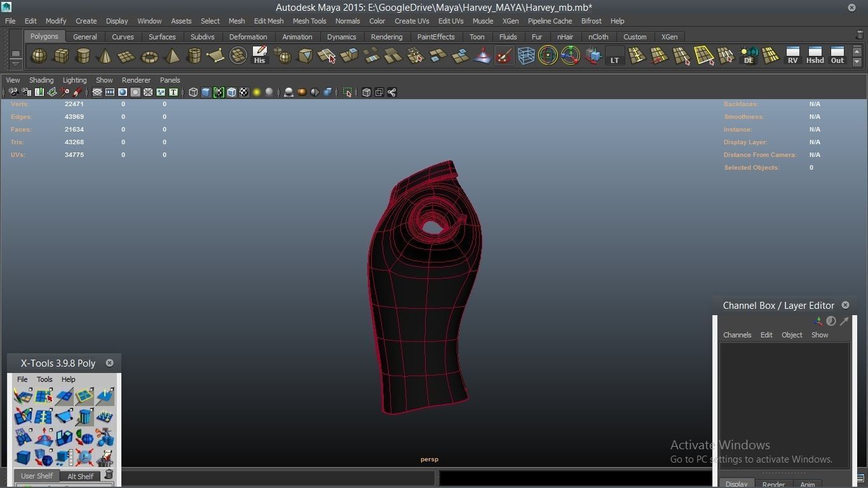Switch to the Curves shelf tab
This screenshot has height=488, width=868.
click(123, 37)
